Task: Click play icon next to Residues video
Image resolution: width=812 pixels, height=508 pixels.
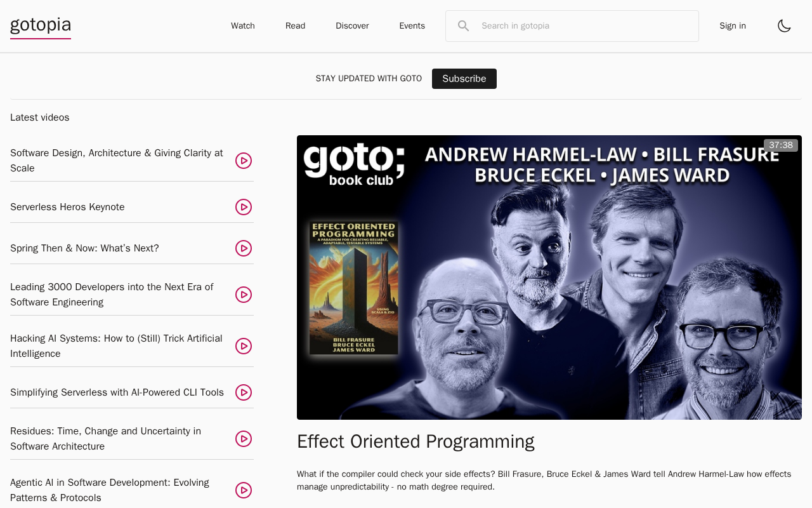Action: [244, 439]
